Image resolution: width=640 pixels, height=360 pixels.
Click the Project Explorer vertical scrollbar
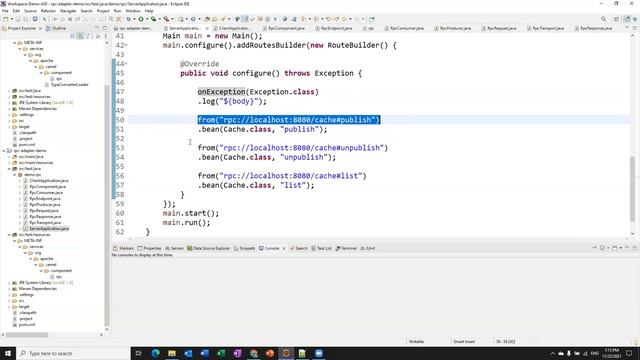(x=107, y=204)
